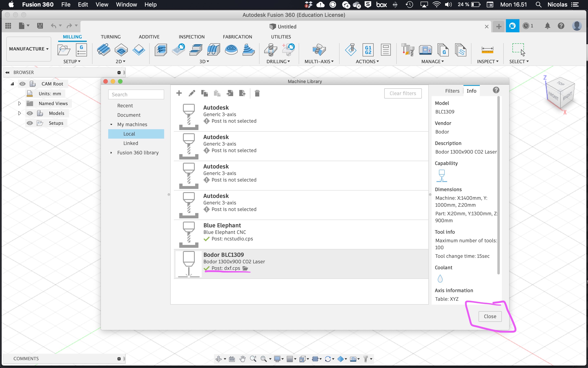The width and height of the screenshot is (588, 368).
Task: Click the Post Process G1 G2 icon
Action: click(x=368, y=50)
